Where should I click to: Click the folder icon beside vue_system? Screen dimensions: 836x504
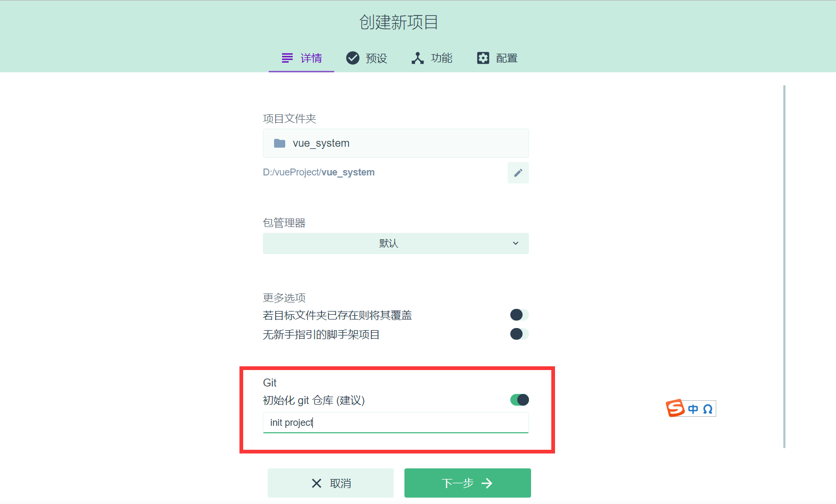[x=279, y=143]
